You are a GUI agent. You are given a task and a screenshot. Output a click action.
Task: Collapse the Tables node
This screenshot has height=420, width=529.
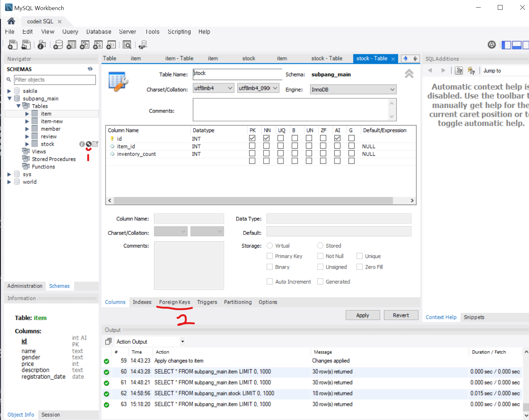[x=18, y=106]
